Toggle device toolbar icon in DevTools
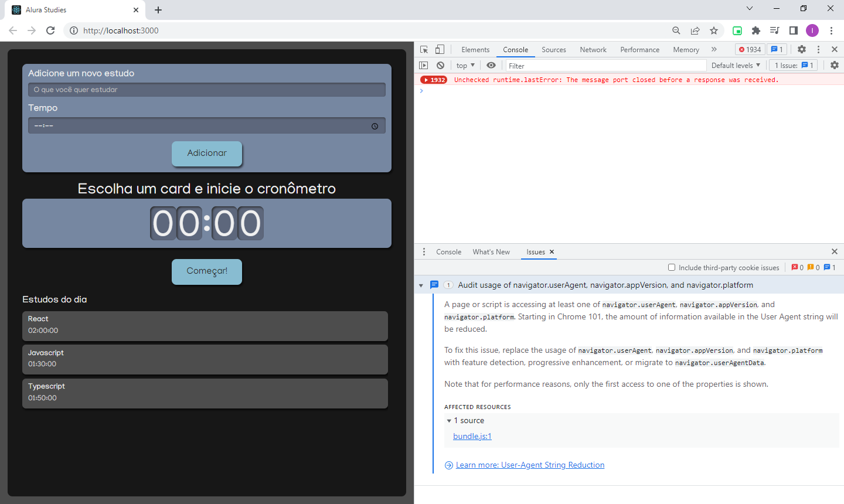The image size is (844, 504). (x=440, y=50)
